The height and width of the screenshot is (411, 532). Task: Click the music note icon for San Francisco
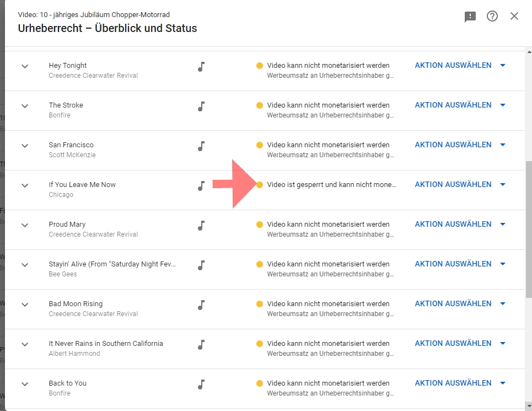[201, 146]
